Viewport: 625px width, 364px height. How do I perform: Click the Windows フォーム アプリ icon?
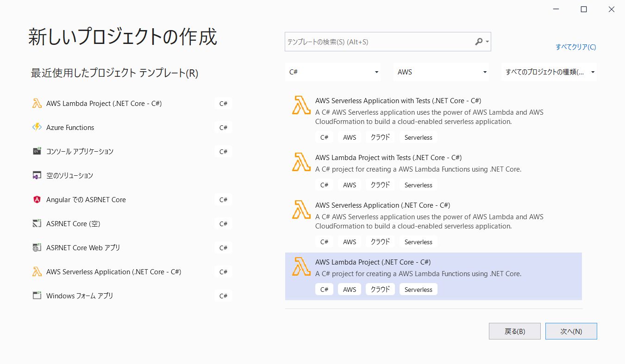coord(37,296)
